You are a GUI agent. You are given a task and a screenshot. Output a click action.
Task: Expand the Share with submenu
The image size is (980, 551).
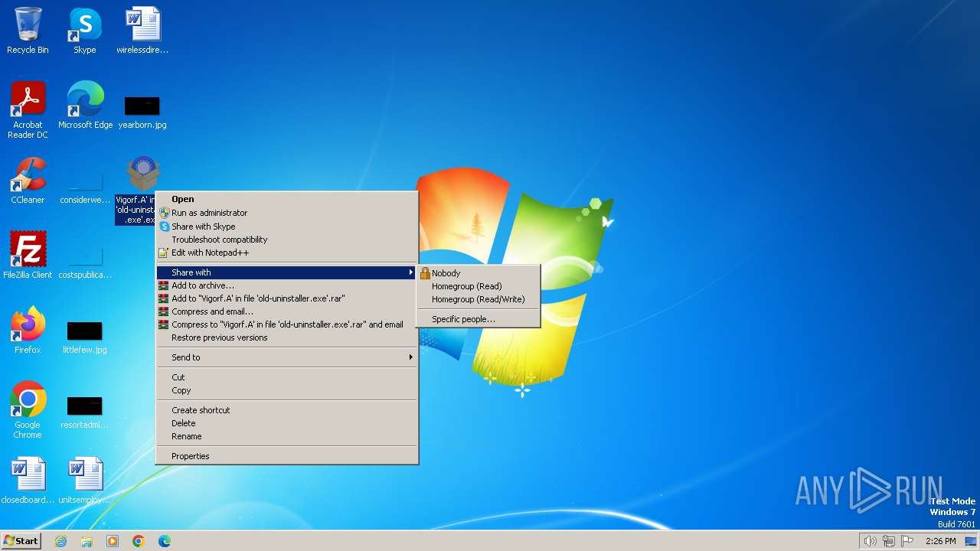tap(287, 272)
